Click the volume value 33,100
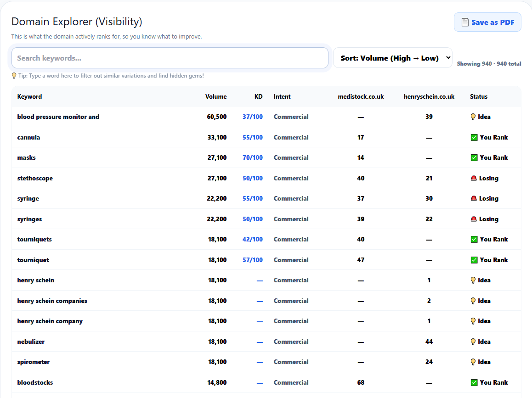The image size is (532, 398). pos(217,137)
